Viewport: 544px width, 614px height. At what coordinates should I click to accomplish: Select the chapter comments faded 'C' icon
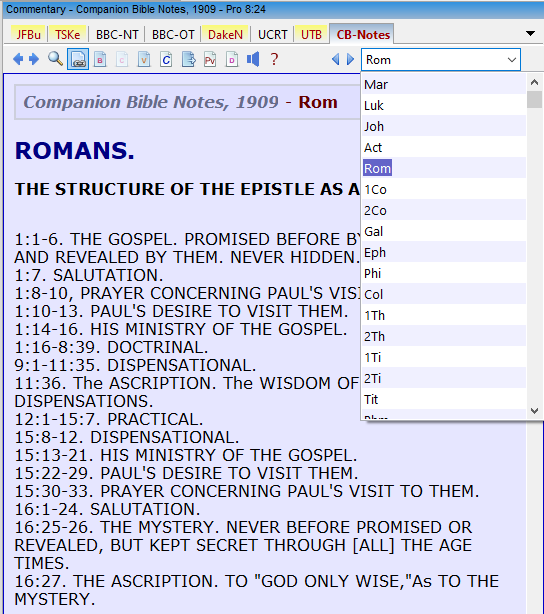tap(122, 60)
